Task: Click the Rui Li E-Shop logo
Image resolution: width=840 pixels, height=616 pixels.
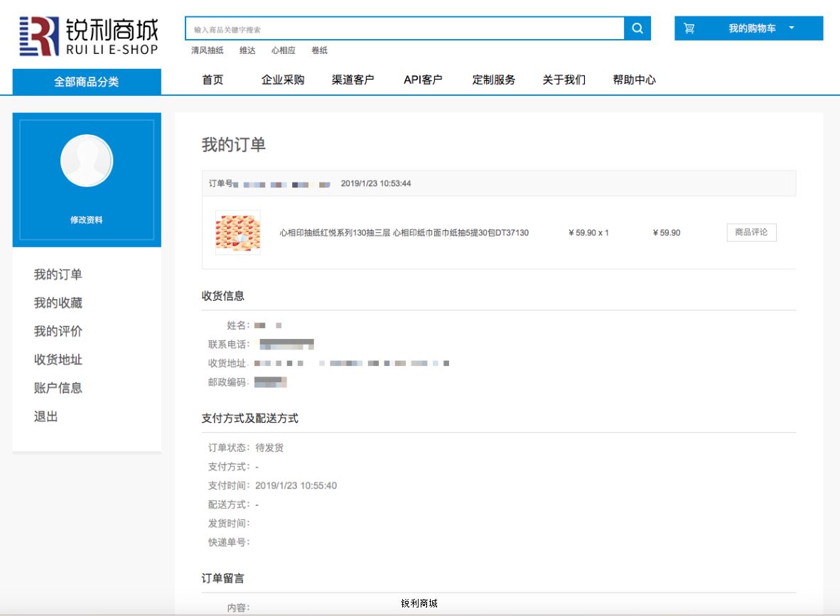Action: [x=89, y=36]
